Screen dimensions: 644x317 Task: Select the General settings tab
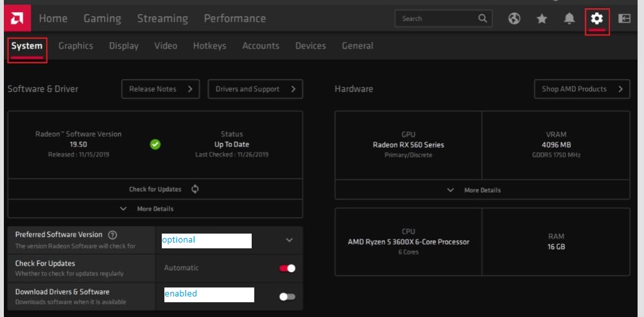tap(358, 46)
